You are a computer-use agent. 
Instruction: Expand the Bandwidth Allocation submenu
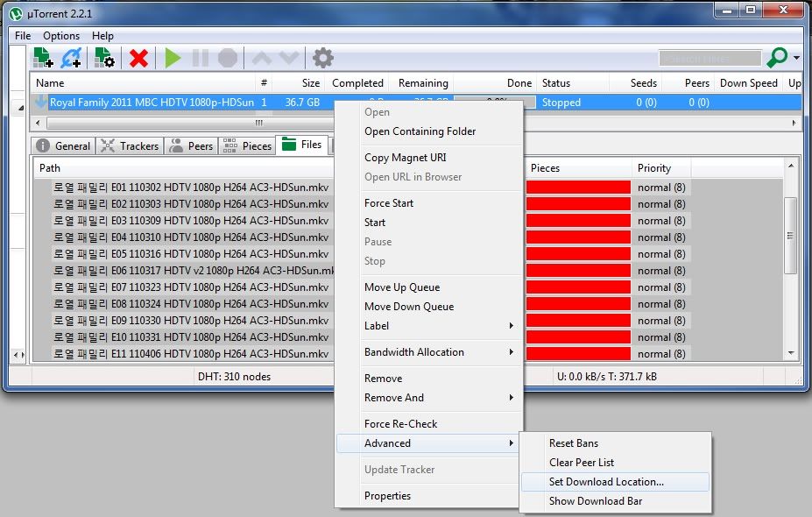pos(429,352)
